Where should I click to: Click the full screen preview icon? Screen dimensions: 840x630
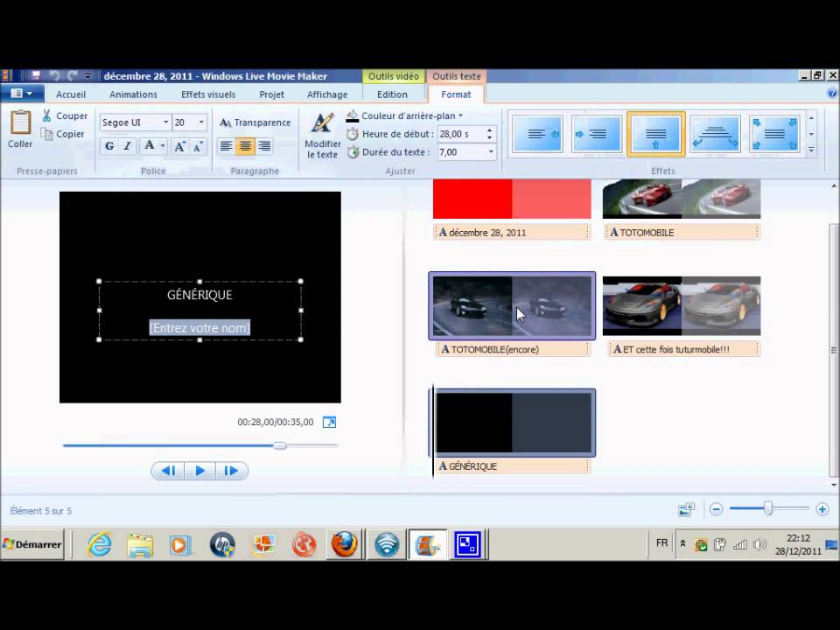[330, 422]
